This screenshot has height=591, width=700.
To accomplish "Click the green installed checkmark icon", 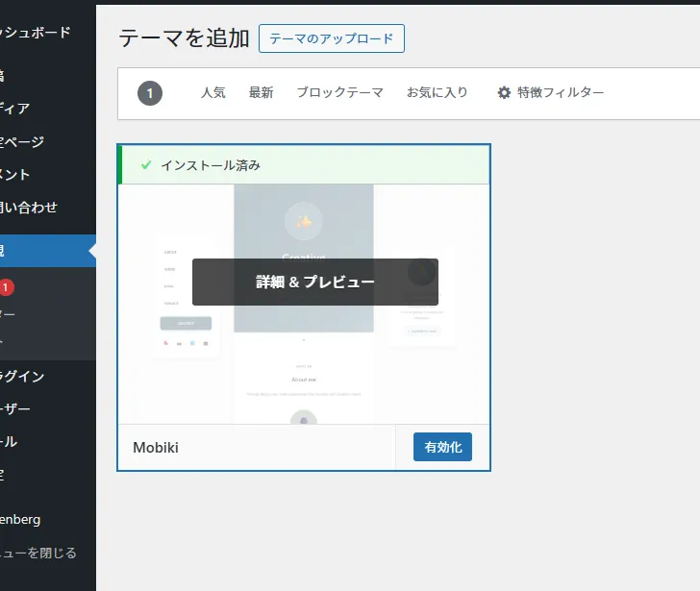I will click(x=146, y=165).
